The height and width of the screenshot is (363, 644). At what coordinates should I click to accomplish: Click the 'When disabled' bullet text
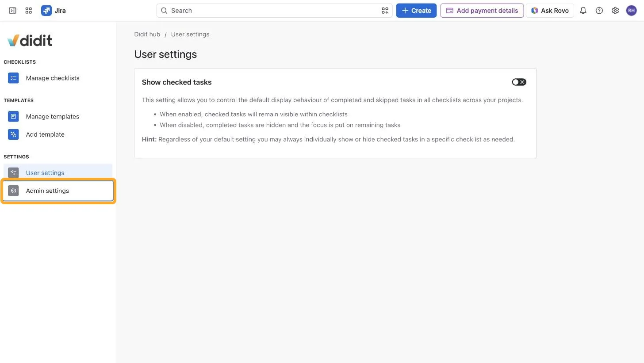click(x=280, y=125)
